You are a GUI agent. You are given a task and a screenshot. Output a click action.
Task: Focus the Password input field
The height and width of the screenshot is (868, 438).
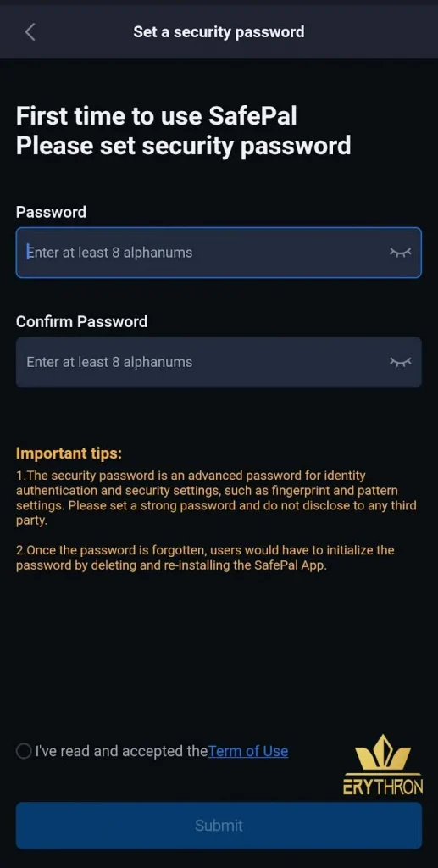pyautogui.click(x=219, y=253)
